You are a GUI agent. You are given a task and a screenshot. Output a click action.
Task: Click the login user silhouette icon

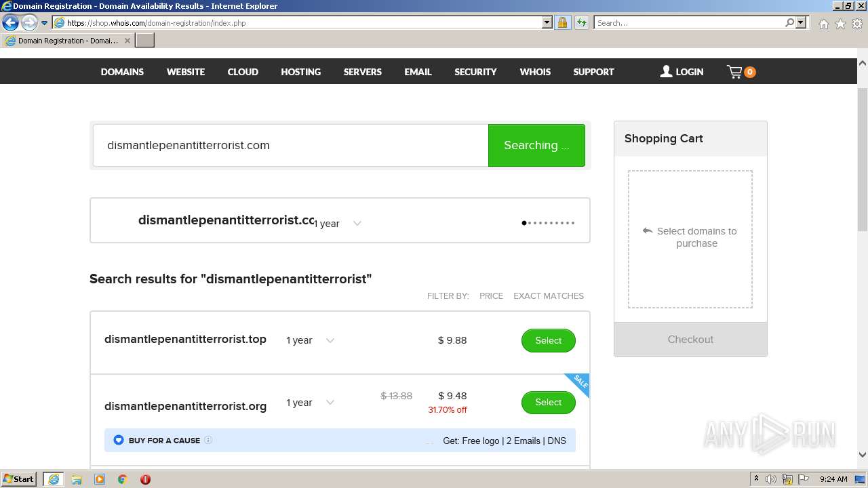(x=666, y=71)
